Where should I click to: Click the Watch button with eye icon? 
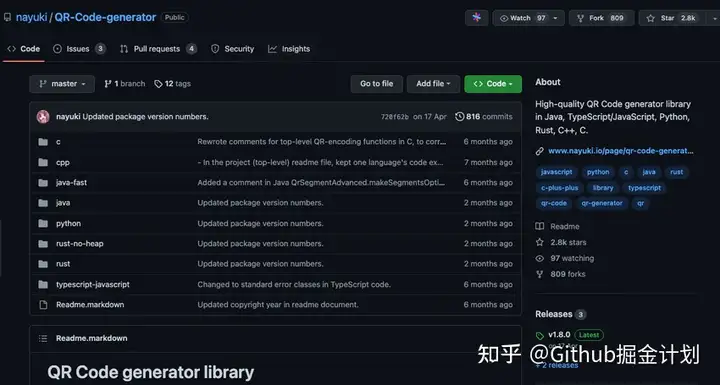tap(528, 18)
